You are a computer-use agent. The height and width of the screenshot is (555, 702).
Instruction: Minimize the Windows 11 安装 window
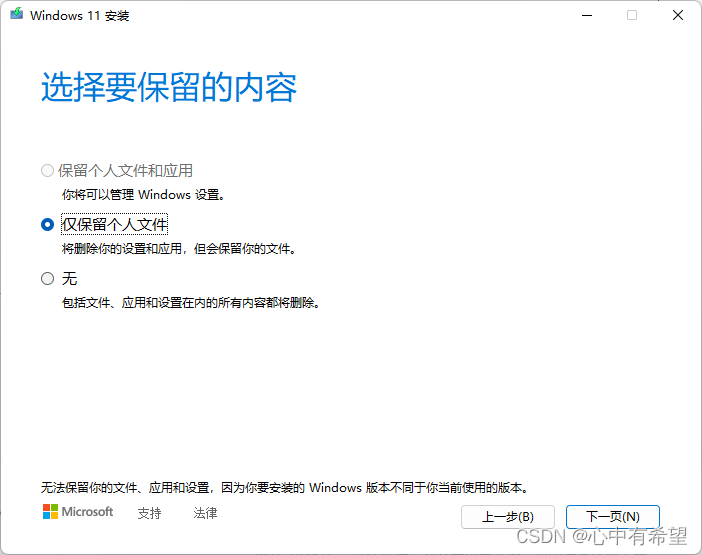[587, 15]
